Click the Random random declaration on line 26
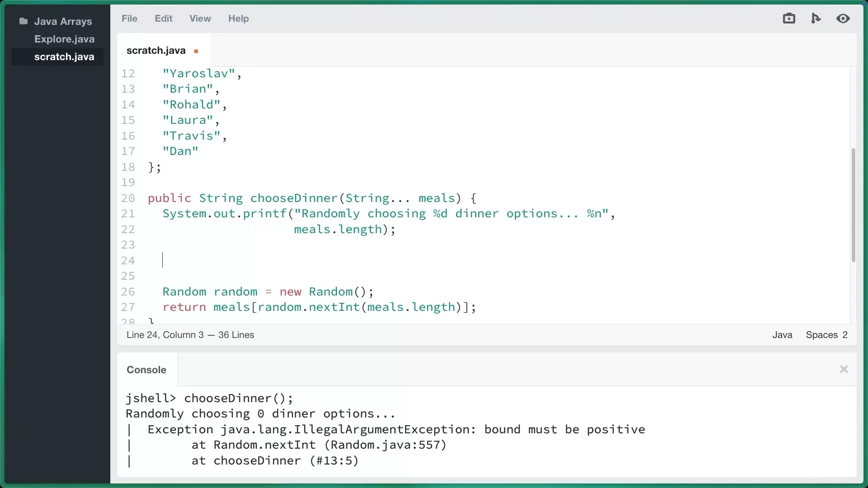Viewport: 868px width, 488px height. [x=268, y=291]
